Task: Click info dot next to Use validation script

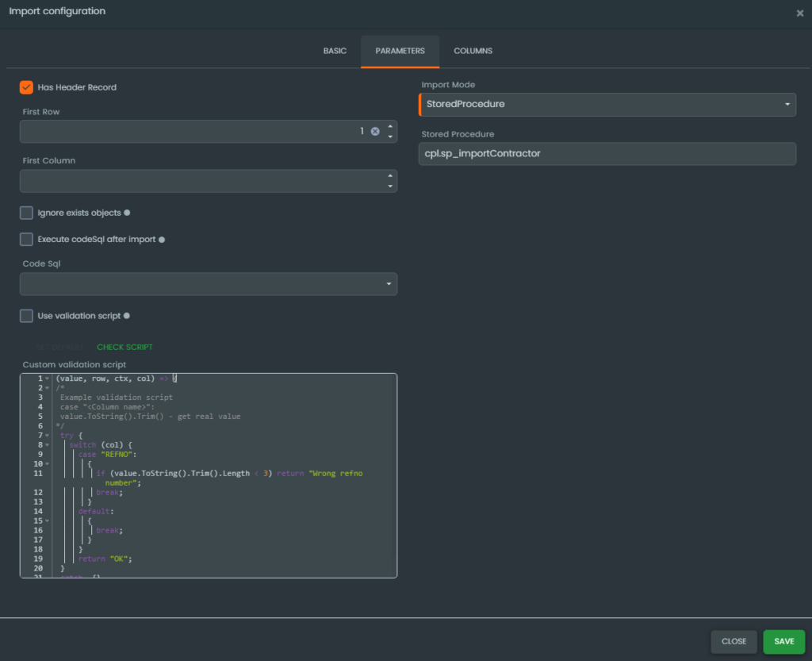Action: (x=127, y=316)
